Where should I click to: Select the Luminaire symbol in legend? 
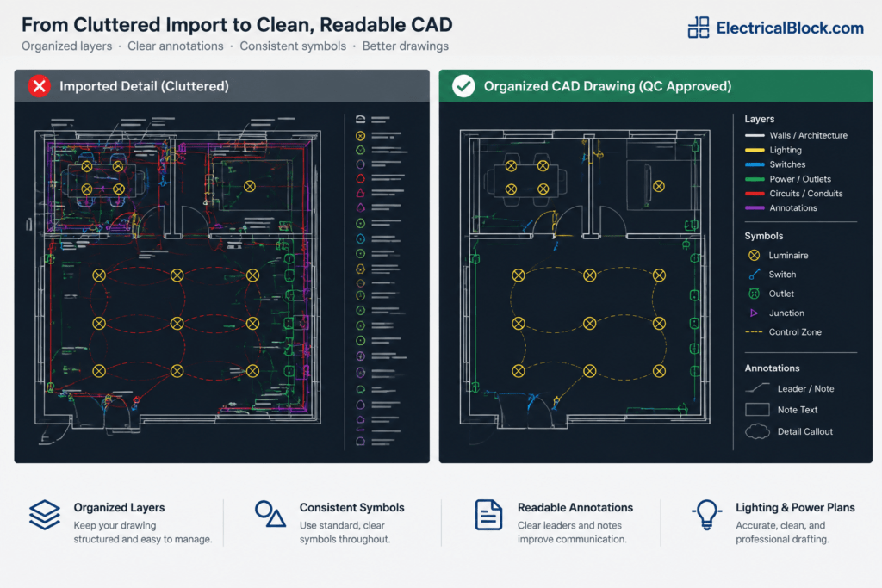click(x=755, y=255)
